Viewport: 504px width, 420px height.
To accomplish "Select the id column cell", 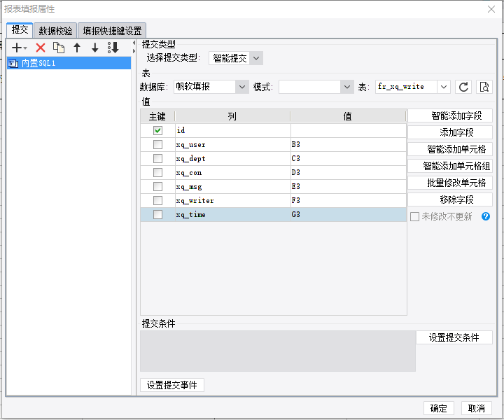I will click(x=232, y=130).
